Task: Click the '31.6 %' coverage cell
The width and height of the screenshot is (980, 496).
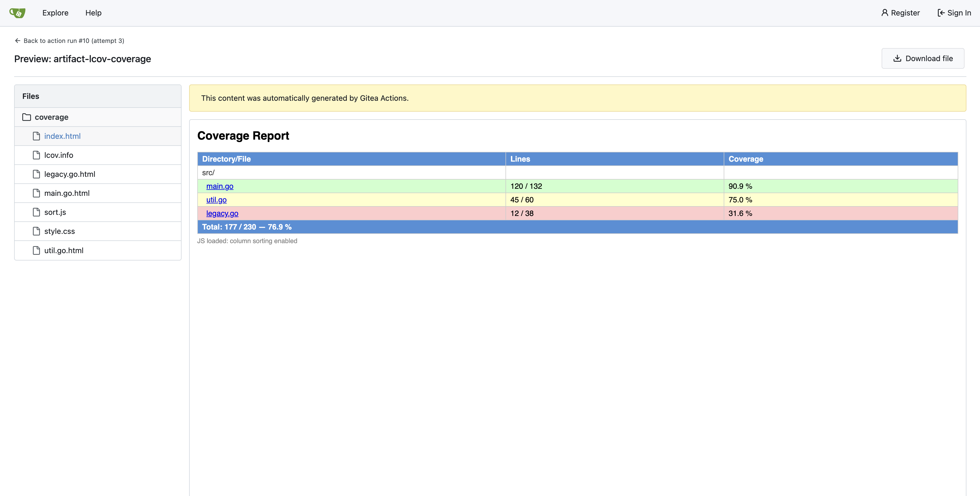Action: (841, 214)
